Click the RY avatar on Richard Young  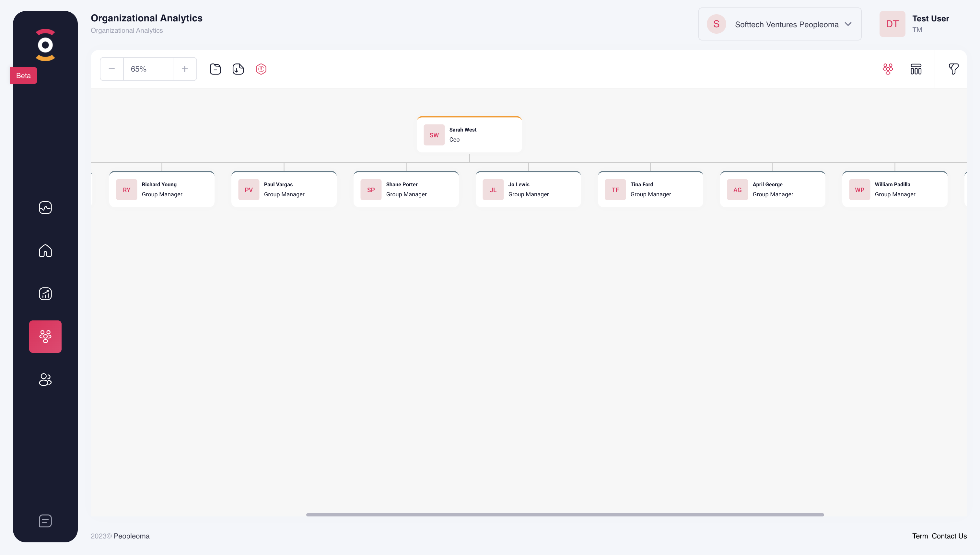tap(126, 190)
